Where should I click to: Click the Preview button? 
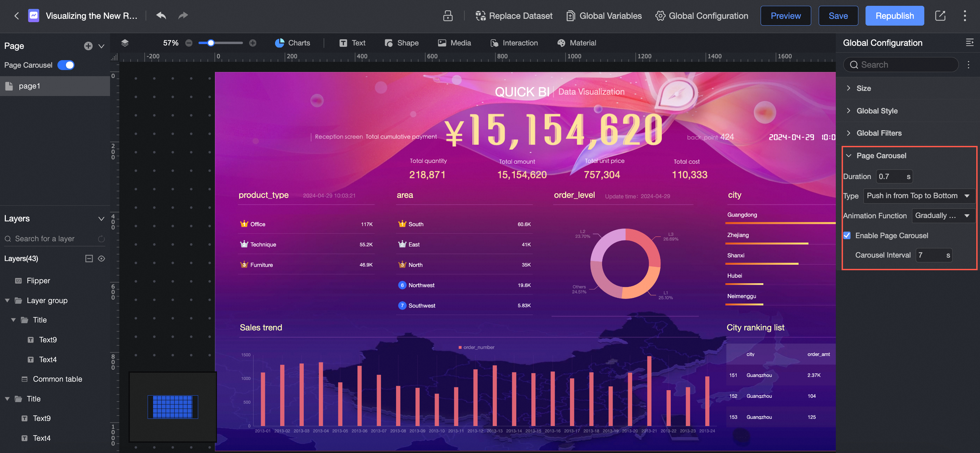click(785, 16)
